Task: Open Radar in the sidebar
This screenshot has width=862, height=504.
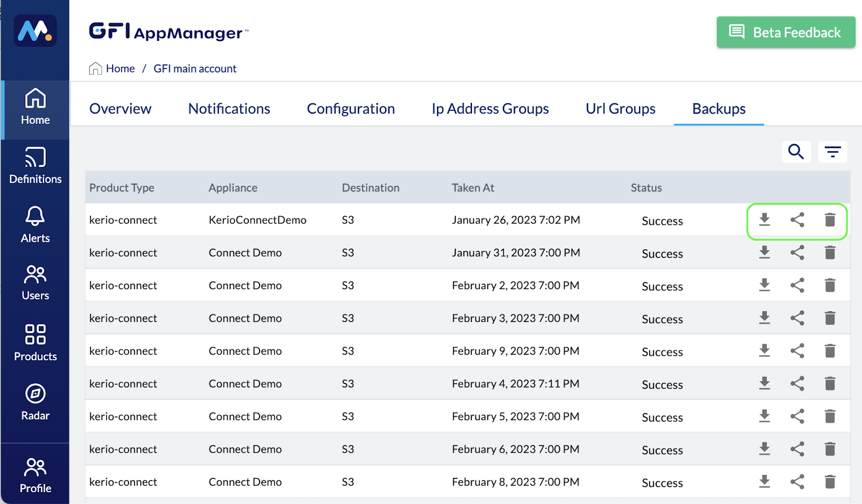Action: [x=35, y=402]
